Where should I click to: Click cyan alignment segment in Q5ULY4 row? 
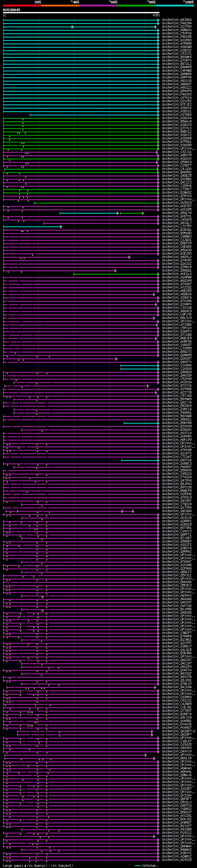coord(89,213)
